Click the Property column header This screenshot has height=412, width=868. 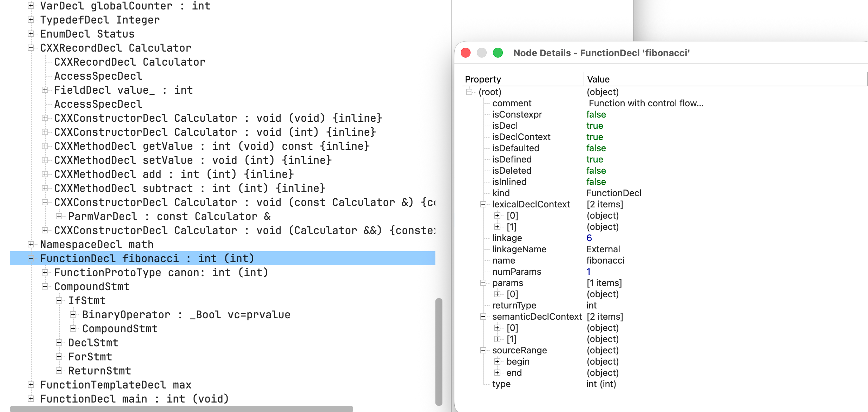tap(484, 79)
